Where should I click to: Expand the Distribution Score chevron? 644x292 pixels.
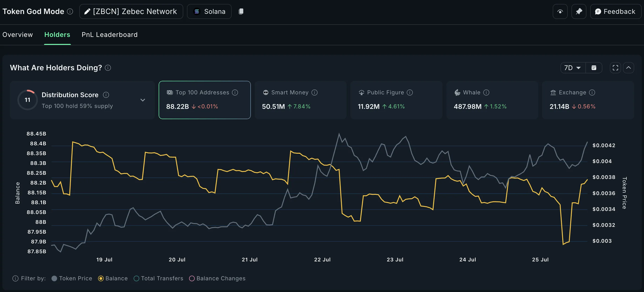(x=143, y=100)
